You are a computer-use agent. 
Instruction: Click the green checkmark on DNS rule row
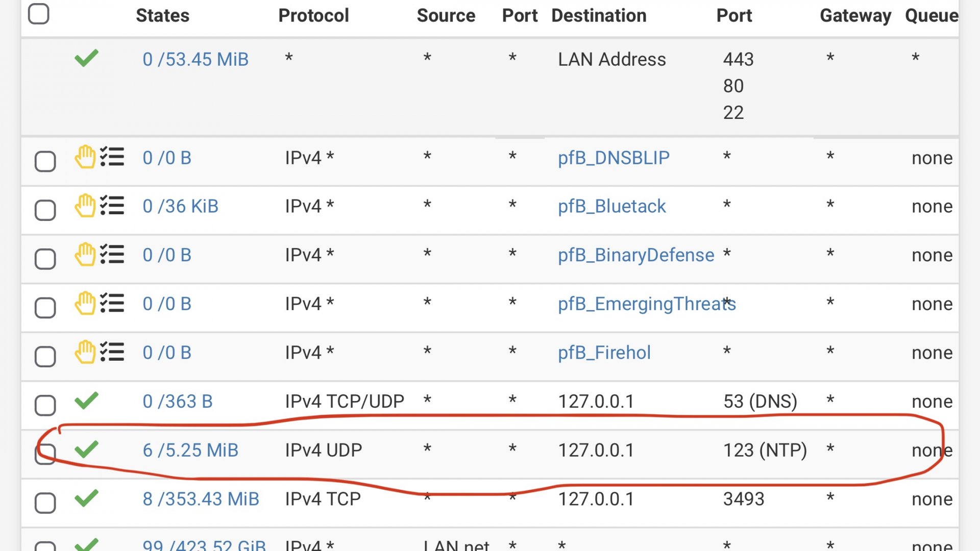pos(86,400)
